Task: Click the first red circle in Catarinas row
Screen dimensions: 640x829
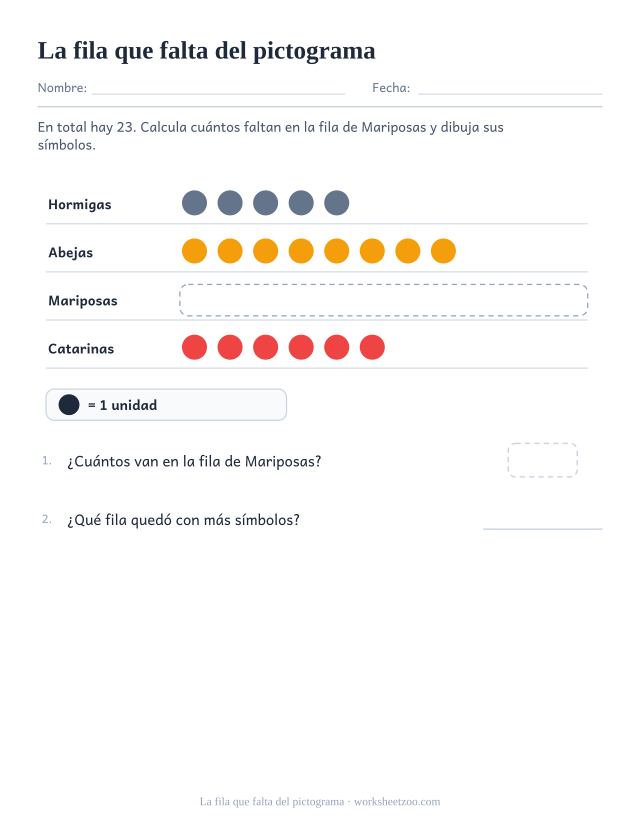Action: pos(194,347)
